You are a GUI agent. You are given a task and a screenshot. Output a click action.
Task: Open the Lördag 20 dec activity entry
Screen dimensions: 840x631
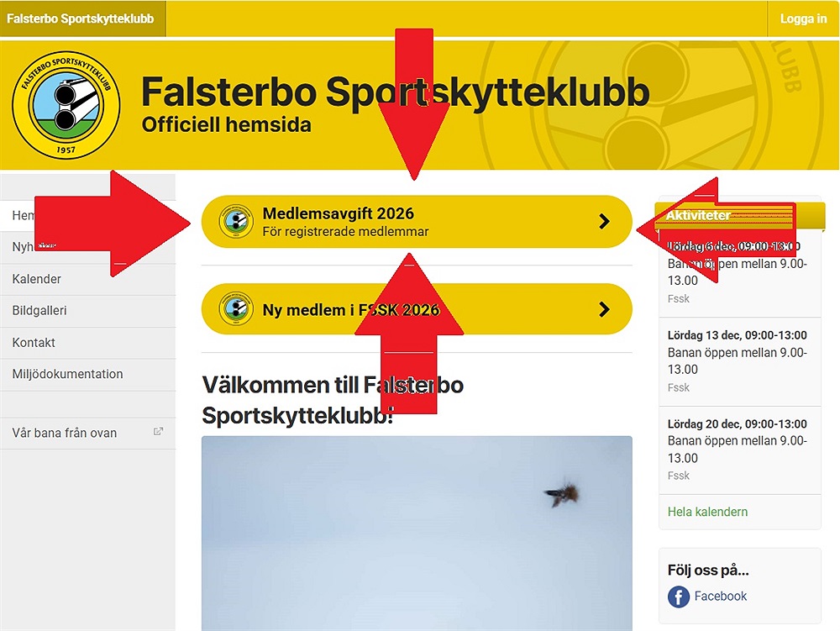(x=740, y=450)
